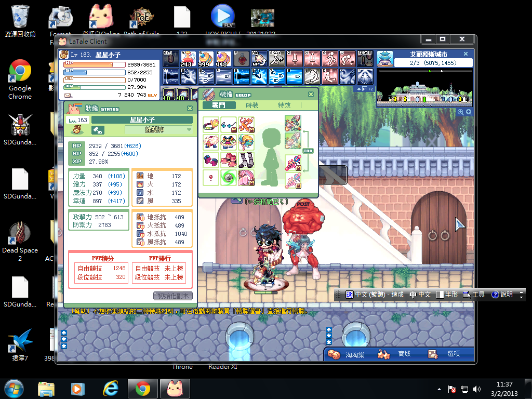
Task: Open the 商城 shop menu
Action: 394,354
